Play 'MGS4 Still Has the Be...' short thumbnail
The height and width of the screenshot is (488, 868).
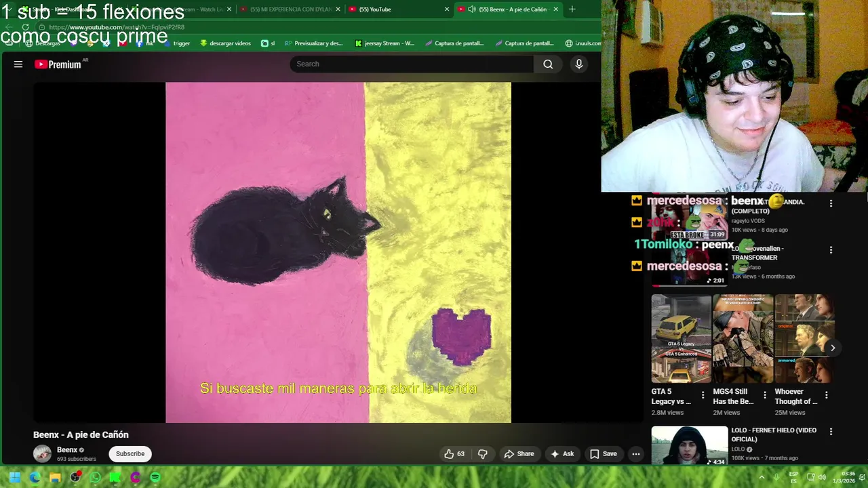743,339
